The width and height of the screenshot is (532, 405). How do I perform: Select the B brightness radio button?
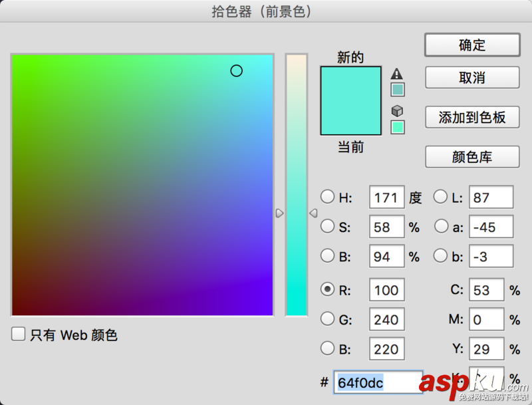point(328,256)
